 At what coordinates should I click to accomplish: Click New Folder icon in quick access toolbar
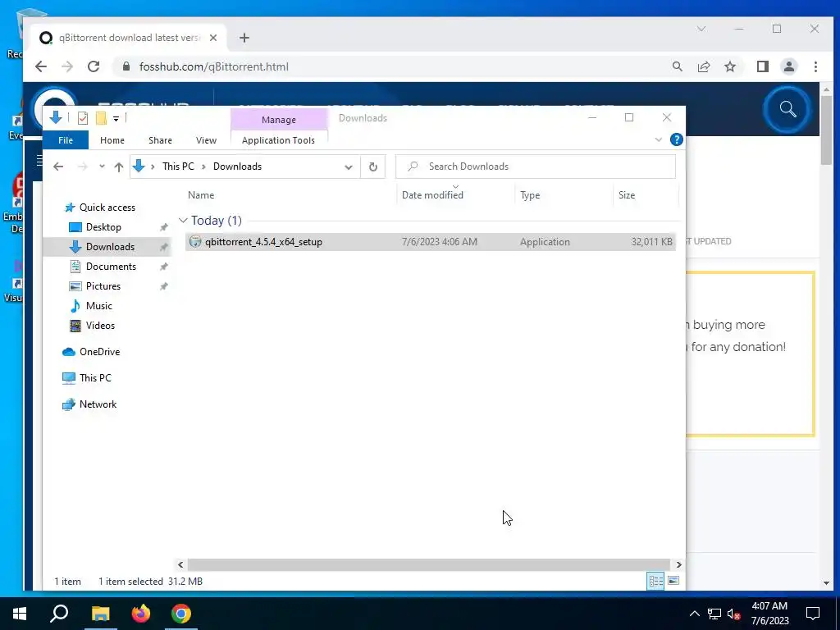pyautogui.click(x=101, y=118)
